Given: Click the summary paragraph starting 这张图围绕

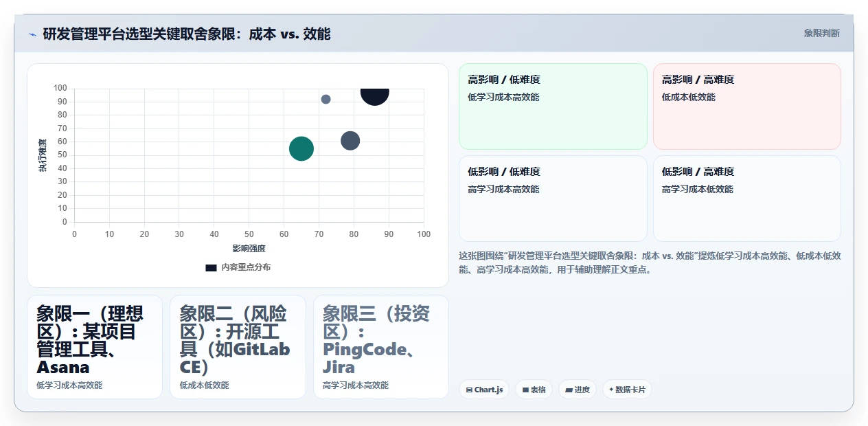Looking at the screenshot, I should 650,262.
